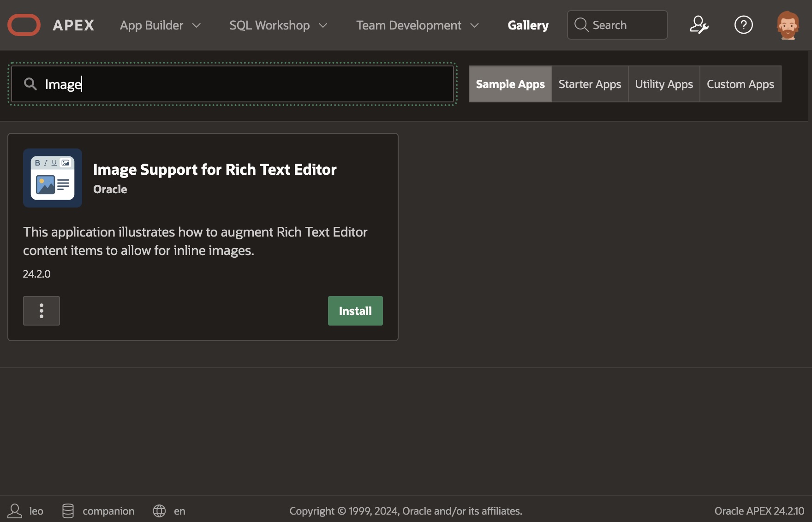Open the user avatar account menu

pyautogui.click(x=788, y=25)
